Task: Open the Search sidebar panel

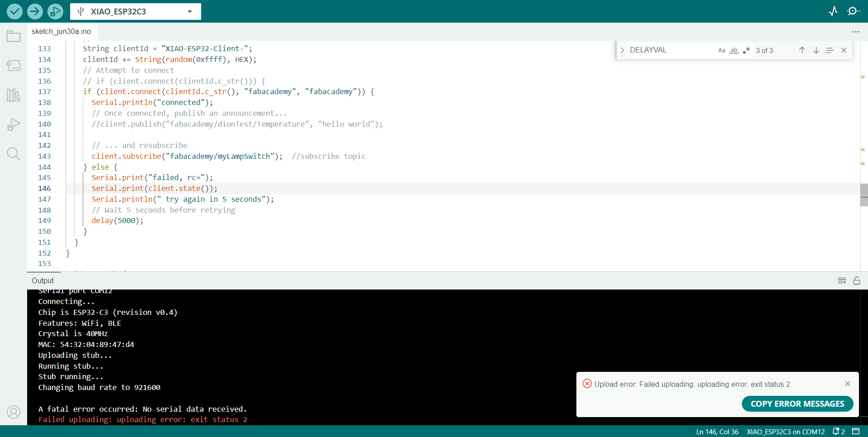Action: [14, 154]
